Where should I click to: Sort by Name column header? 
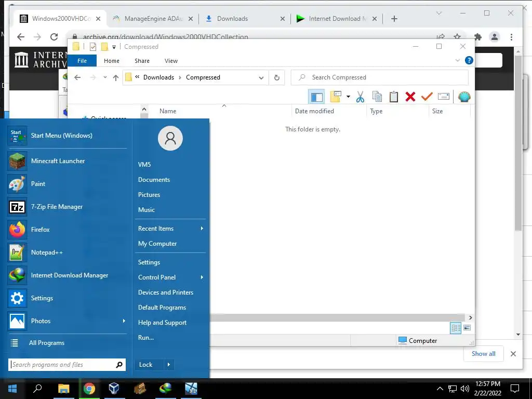click(168, 111)
